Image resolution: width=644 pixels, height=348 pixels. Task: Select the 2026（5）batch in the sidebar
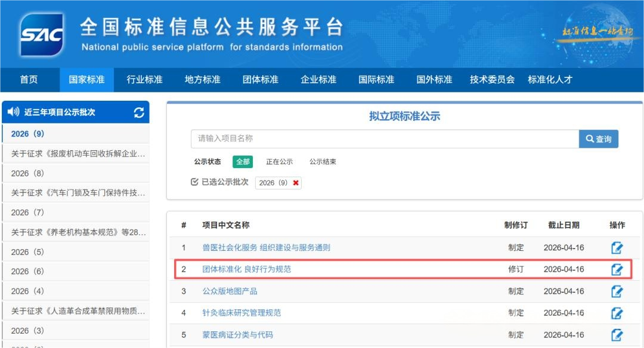[27, 251]
